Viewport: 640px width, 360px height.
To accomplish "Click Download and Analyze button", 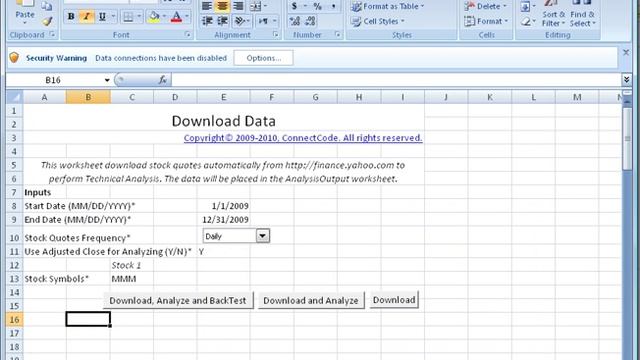I will (311, 300).
